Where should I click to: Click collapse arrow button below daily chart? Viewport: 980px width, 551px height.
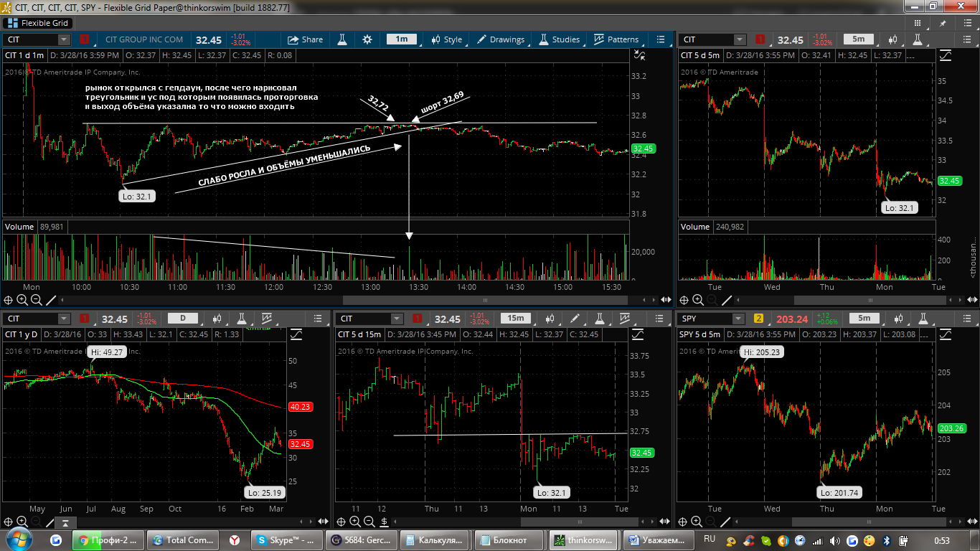coord(65,522)
